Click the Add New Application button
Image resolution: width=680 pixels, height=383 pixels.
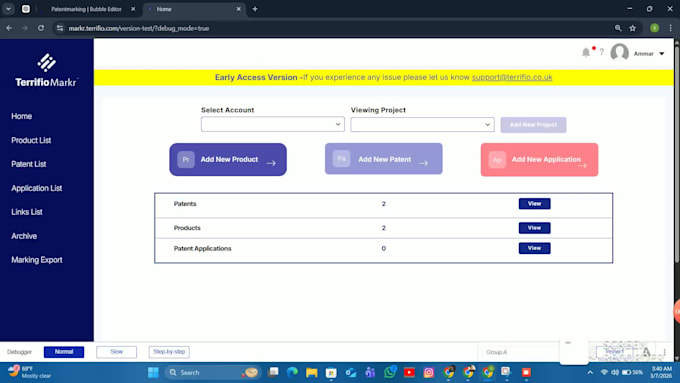(539, 160)
